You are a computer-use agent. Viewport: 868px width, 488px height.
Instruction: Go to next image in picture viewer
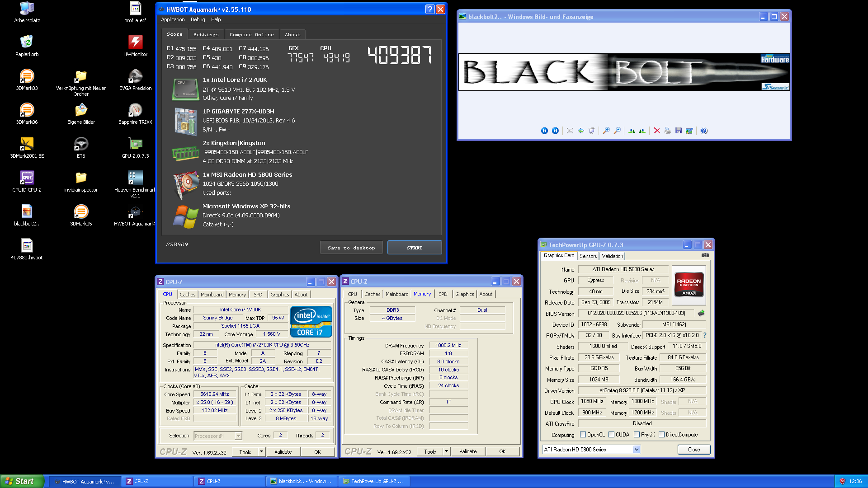coord(555,131)
